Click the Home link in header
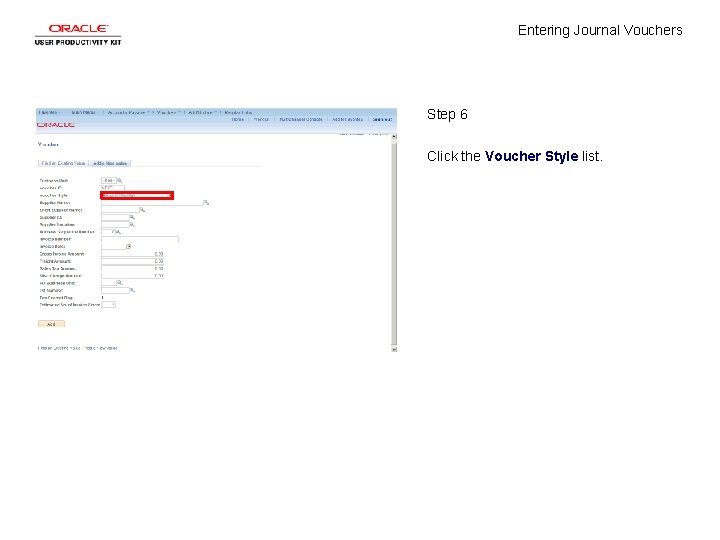The width and height of the screenshot is (720, 540). coord(237,119)
